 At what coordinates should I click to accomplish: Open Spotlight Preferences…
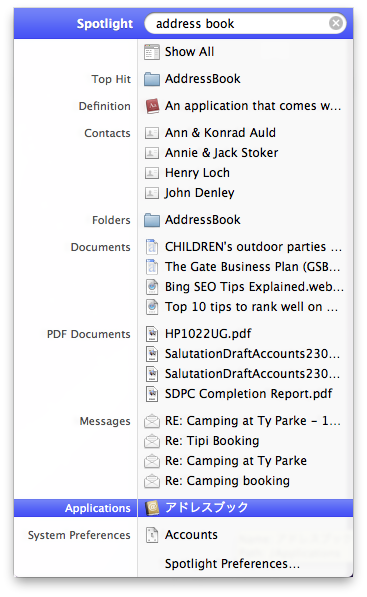point(232,564)
